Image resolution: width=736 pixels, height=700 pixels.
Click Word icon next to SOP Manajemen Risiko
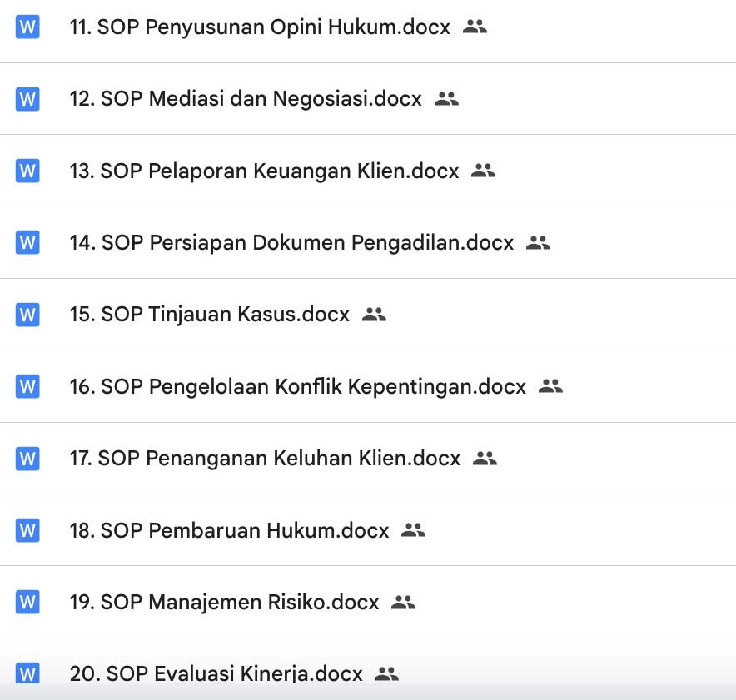tap(27, 602)
